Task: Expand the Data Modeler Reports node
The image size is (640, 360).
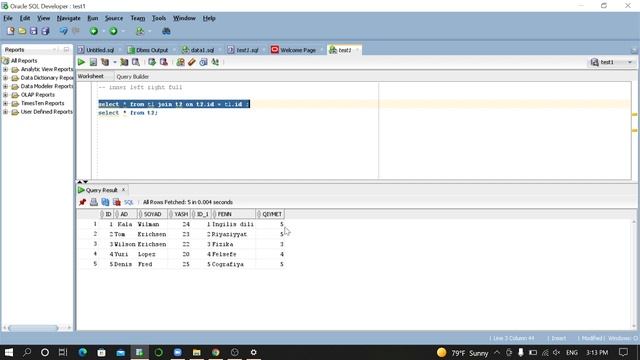Action: tap(6, 87)
